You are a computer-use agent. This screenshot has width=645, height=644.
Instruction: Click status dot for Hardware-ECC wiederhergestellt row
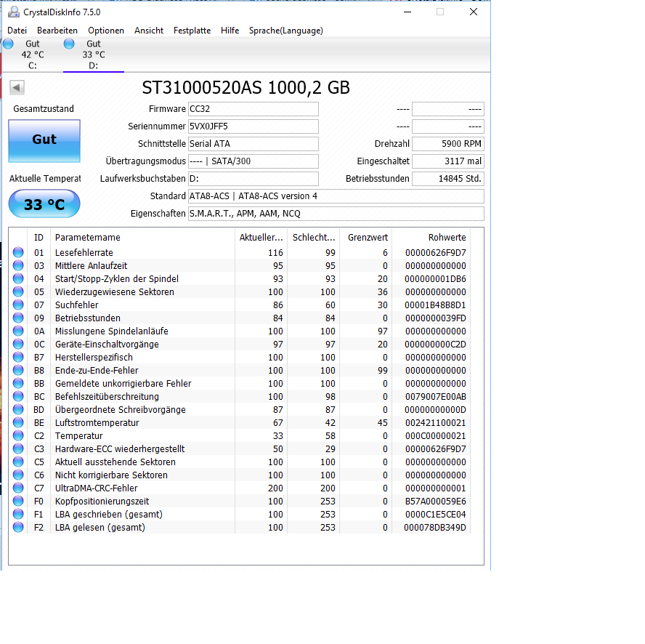(x=18, y=448)
